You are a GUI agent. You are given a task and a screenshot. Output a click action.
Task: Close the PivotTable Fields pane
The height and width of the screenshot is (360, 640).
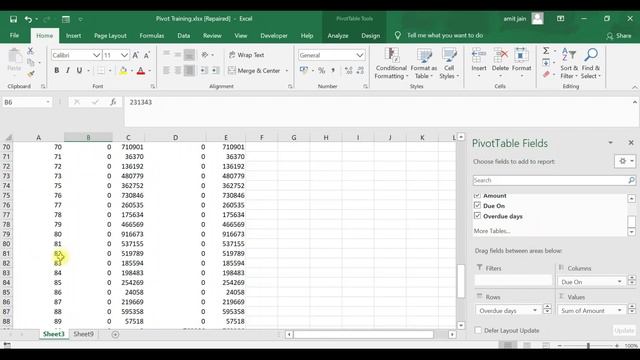631,142
